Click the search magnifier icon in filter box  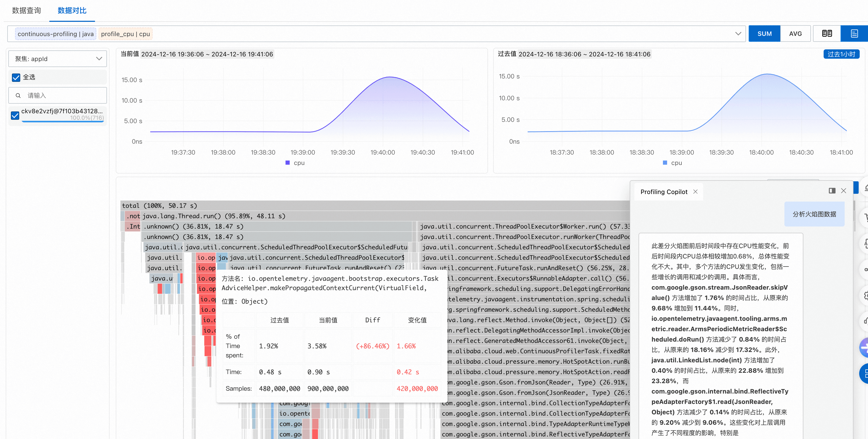[18, 95]
